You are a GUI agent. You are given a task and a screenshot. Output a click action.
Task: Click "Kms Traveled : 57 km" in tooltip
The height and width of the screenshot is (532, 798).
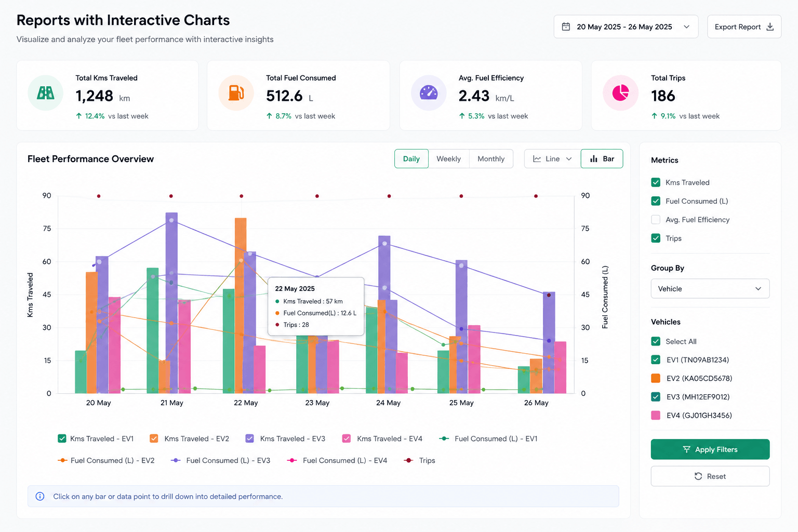[x=313, y=301]
